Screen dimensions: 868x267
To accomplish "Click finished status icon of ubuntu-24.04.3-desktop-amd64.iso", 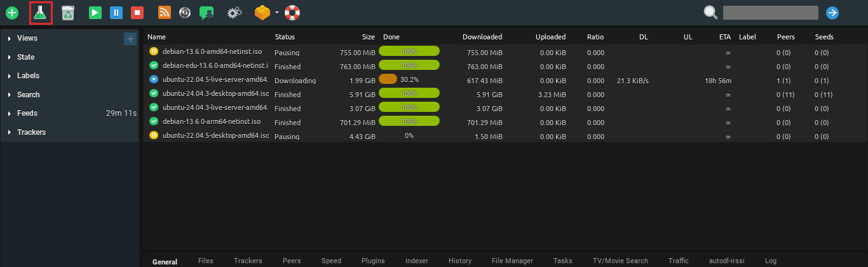I will tap(154, 94).
